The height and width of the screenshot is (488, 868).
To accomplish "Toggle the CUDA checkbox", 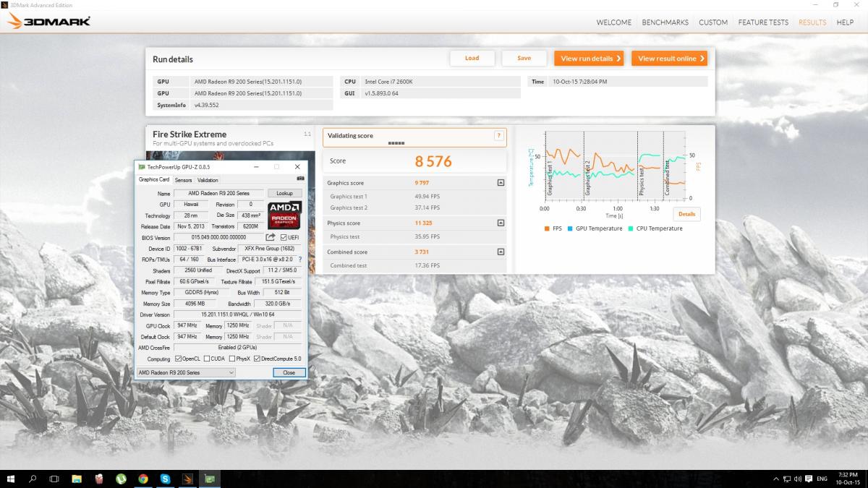I will (x=207, y=359).
